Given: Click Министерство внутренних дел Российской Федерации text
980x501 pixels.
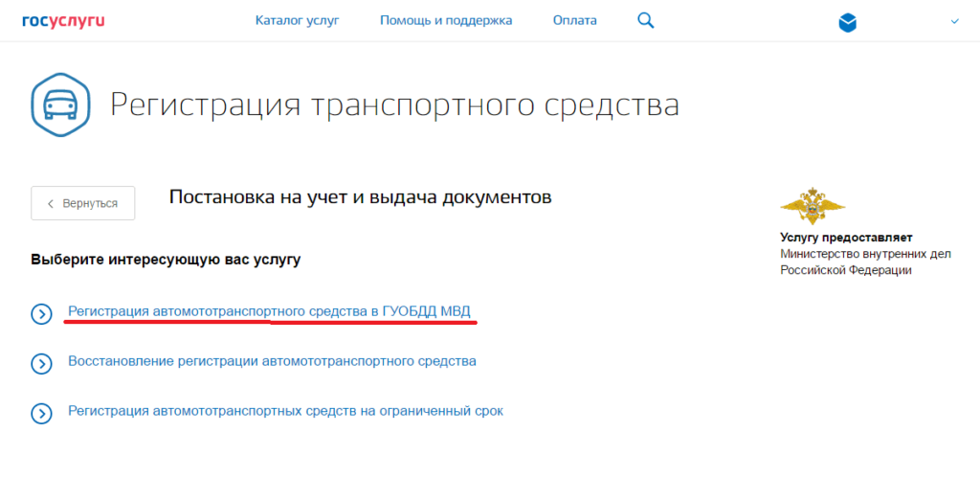Looking at the screenshot, I should (x=865, y=262).
